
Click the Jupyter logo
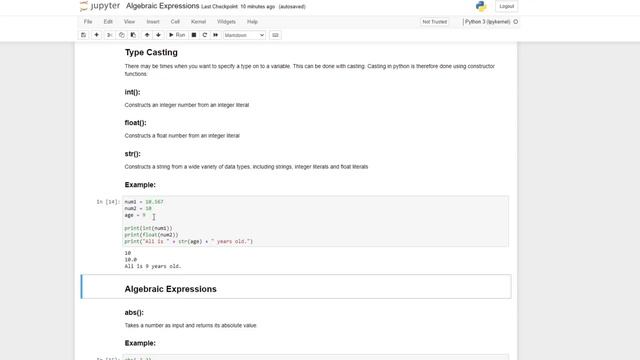point(100,6)
